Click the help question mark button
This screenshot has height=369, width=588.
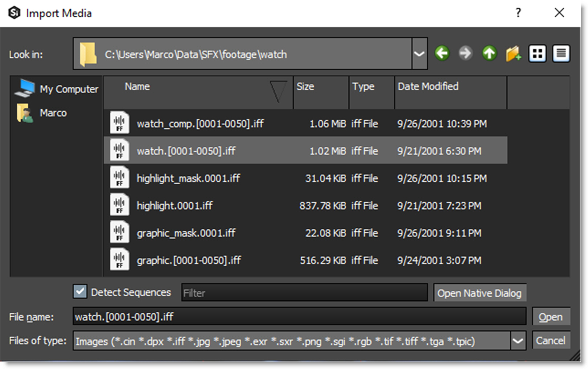[518, 13]
